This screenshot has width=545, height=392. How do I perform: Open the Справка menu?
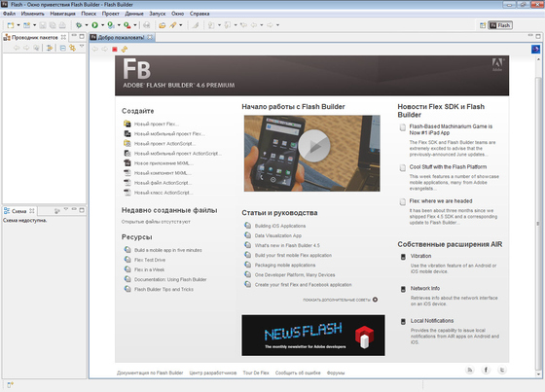[200, 14]
